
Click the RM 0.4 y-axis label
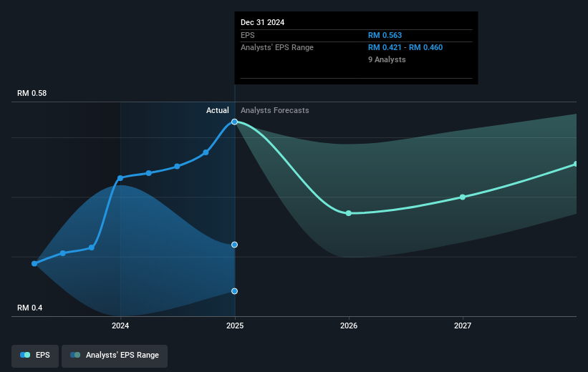pos(29,308)
